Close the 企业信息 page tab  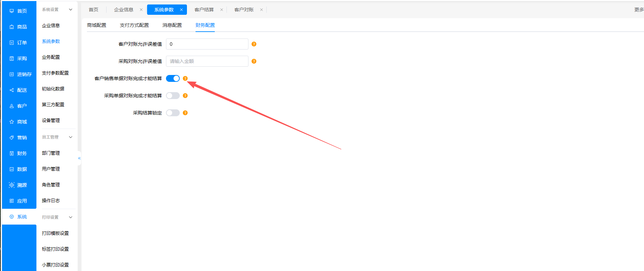coord(141,10)
